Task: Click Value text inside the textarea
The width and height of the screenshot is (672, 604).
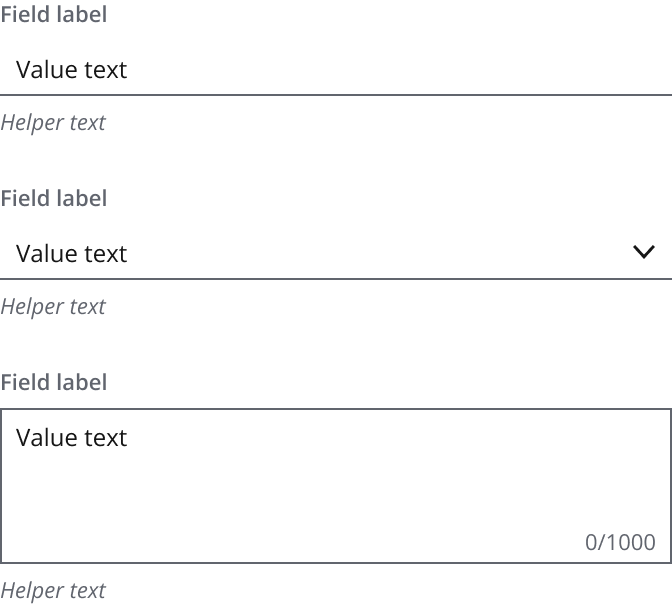Action: [72, 438]
